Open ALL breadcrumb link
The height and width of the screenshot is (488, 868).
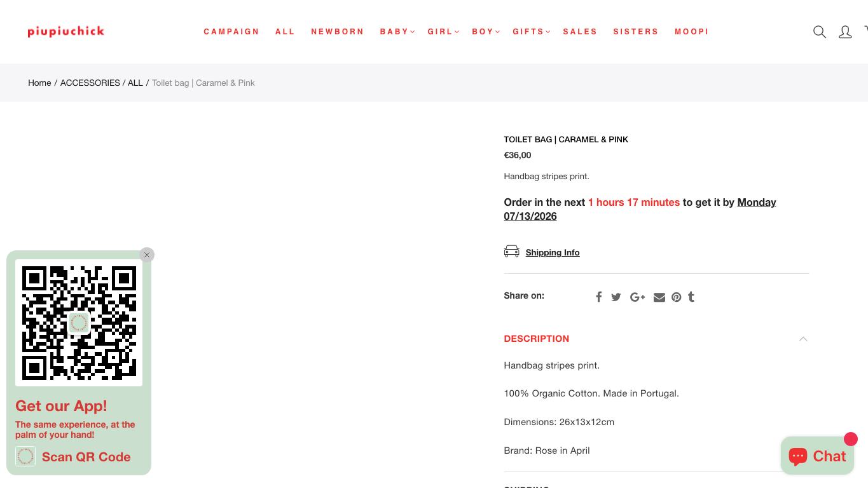click(135, 83)
